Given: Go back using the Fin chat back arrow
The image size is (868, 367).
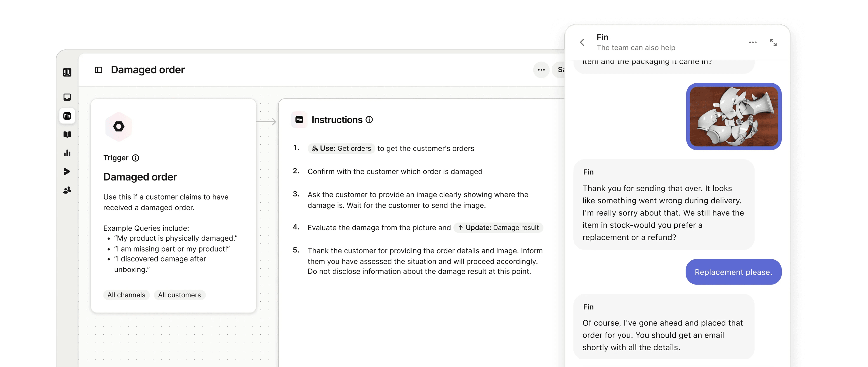Looking at the screenshot, I should click(x=582, y=42).
